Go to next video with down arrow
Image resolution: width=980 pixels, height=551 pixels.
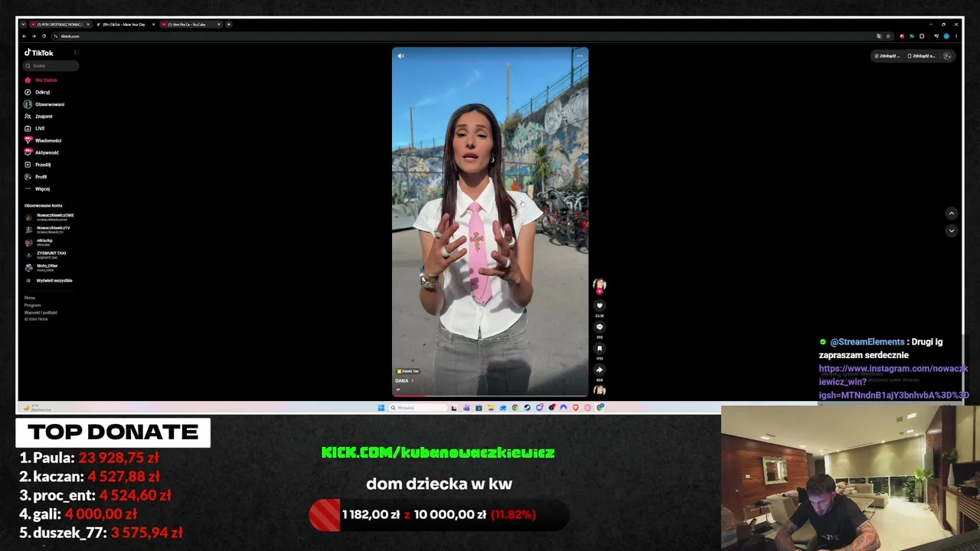tap(952, 231)
